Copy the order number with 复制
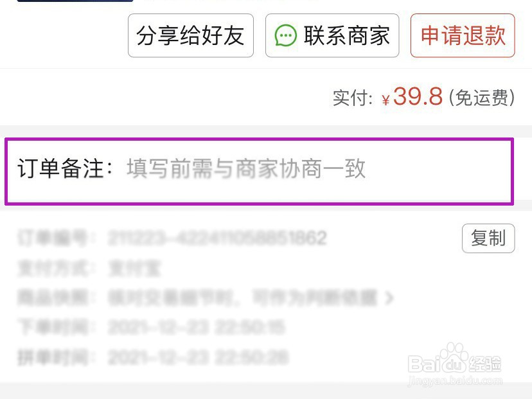532x399 pixels. point(488,238)
